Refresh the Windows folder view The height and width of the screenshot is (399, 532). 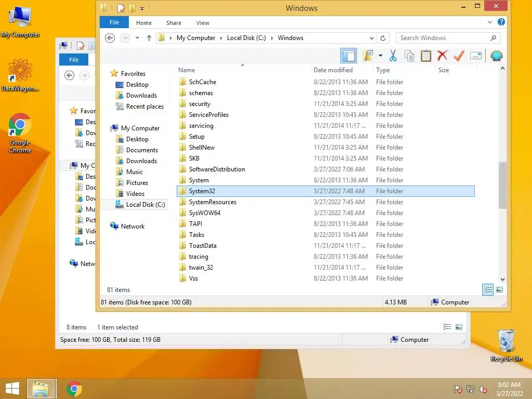tap(383, 38)
